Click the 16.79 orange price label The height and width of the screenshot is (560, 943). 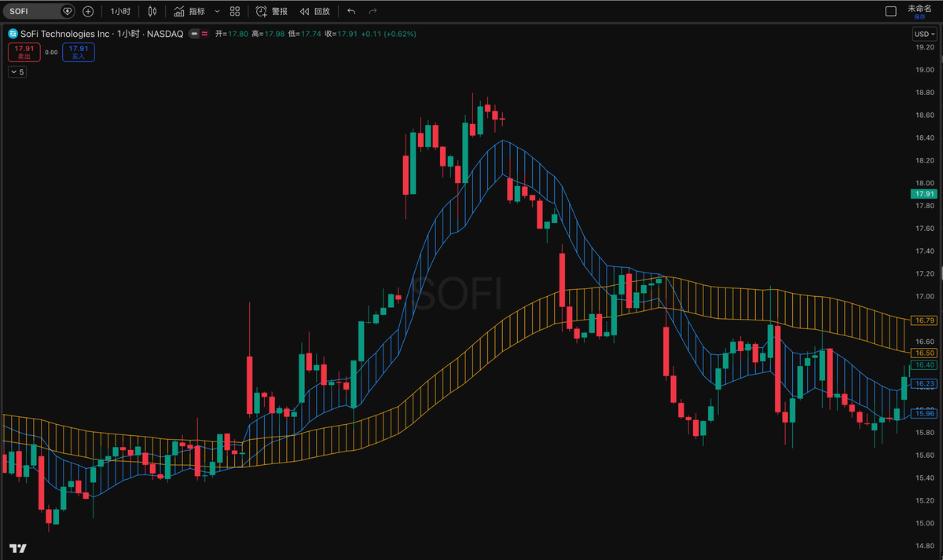tap(923, 320)
